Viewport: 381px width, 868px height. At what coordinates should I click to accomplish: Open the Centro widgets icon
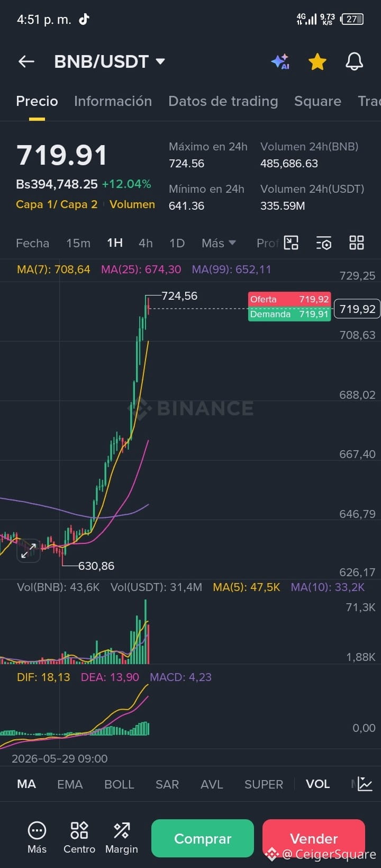click(79, 837)
